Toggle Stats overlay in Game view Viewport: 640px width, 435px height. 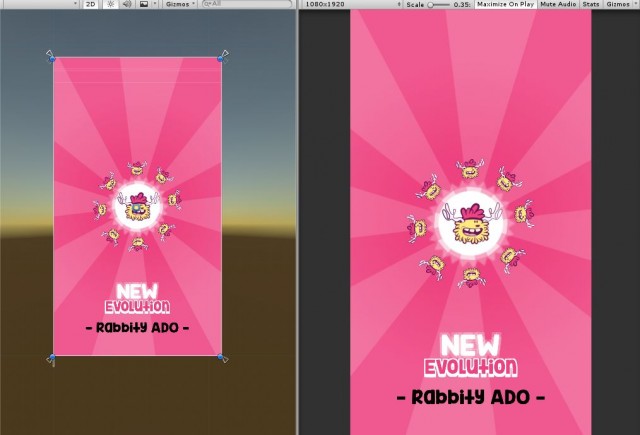coord(591,4)
